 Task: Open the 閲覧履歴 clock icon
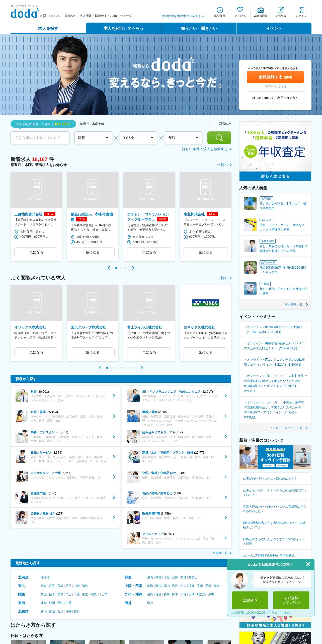point(220,10)
